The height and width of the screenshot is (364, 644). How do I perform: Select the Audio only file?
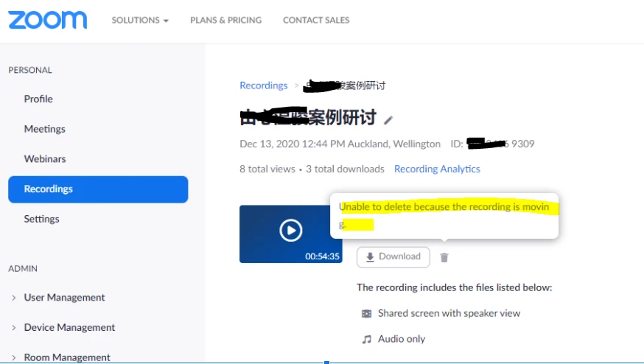click(x=402, y=339)
